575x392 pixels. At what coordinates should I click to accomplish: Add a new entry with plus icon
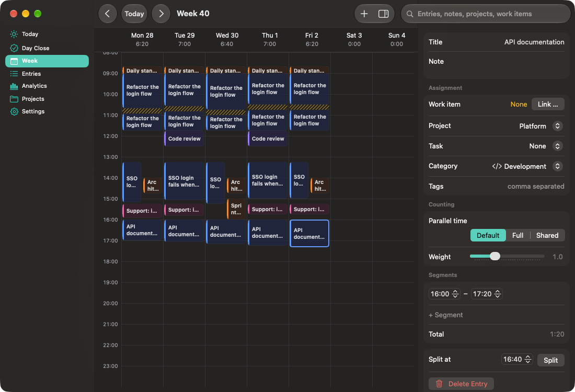tap(364, 14)
